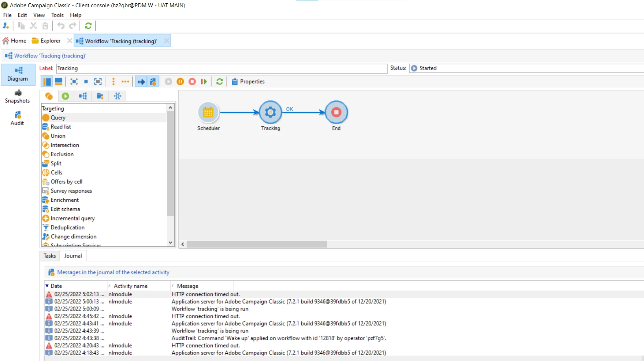Open the Diagram view in sidebar
644x361 pixels.
18,74
